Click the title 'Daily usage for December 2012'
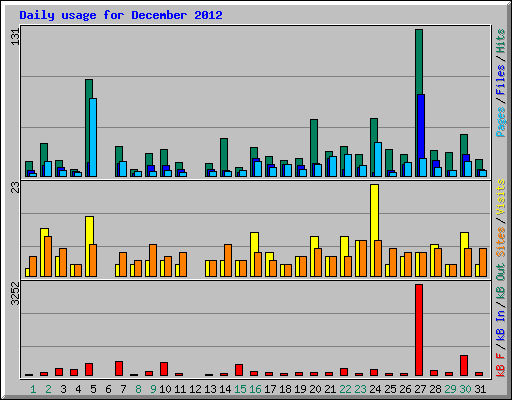 pyautogui.click(x=121, y=16)
